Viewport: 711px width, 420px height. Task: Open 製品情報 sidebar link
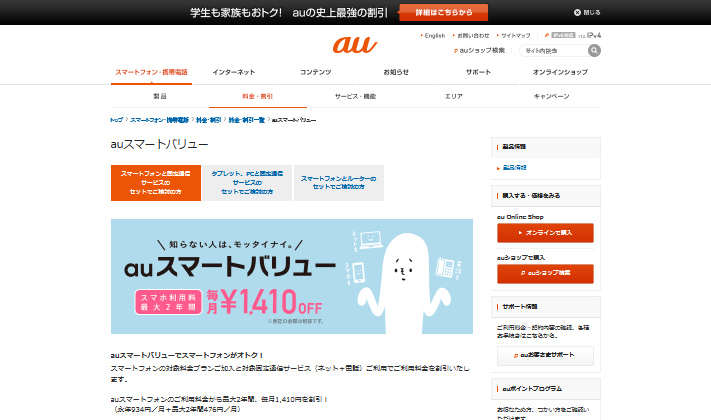514,168
